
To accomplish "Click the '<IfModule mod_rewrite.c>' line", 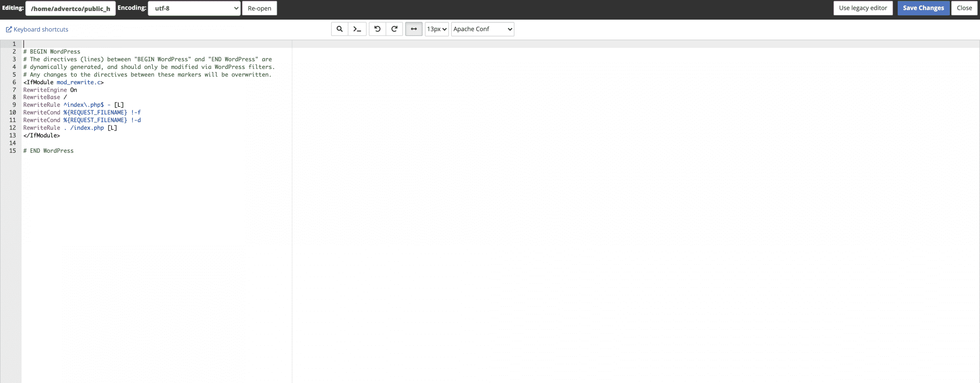I will pos(64,82).
